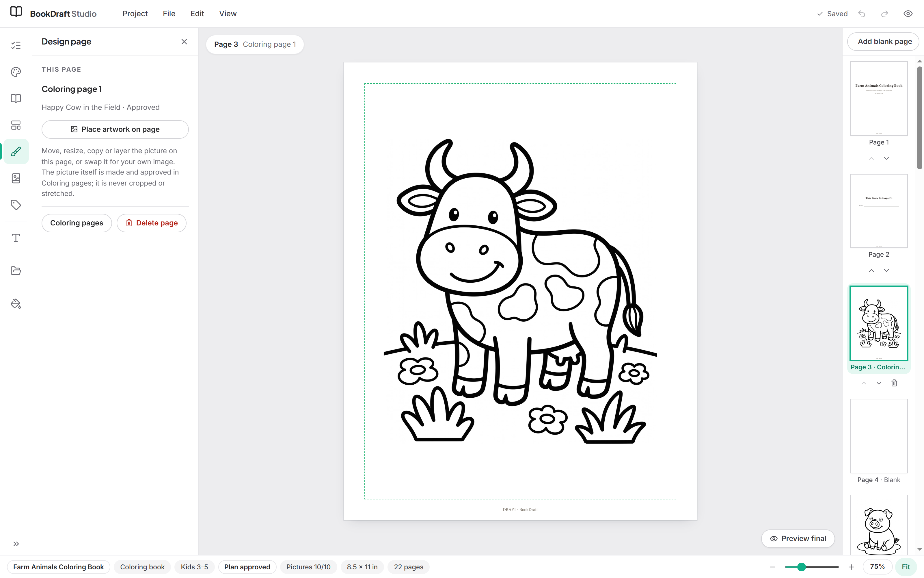The height and width of the screenshot is (578, 924).
Task: Open the View menu
Action: (x=228, y=14)
